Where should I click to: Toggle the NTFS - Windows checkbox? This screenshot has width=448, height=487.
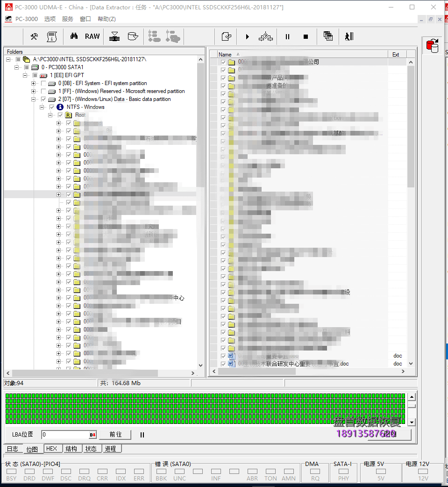pyautogui.click(x=52, y=107)
